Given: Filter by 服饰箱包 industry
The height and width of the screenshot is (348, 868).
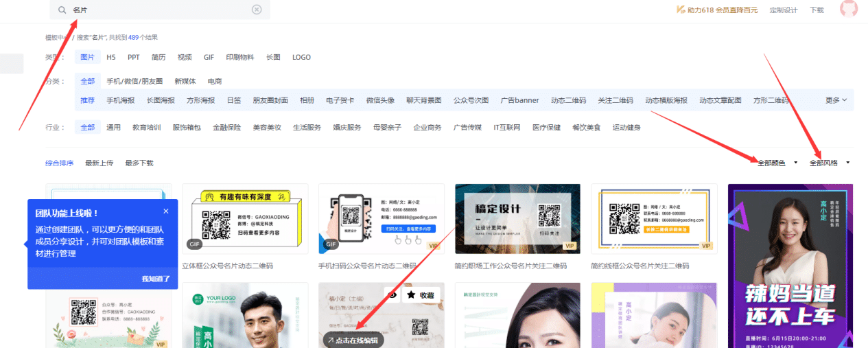Looking at the screenshot, I should pos(187,128).
